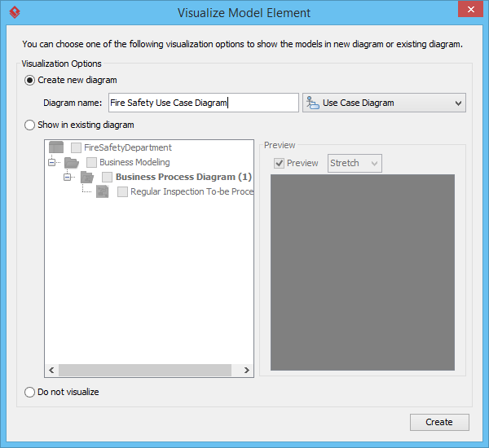Click the Use Case Diagram type icon
489x448 pixels.
tap(312, 103)
